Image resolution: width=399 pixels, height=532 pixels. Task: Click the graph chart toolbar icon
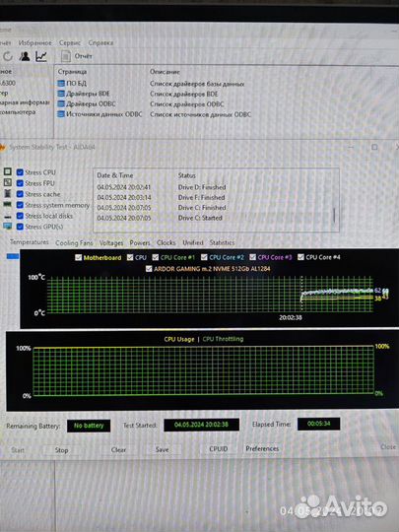click(41, 56)
